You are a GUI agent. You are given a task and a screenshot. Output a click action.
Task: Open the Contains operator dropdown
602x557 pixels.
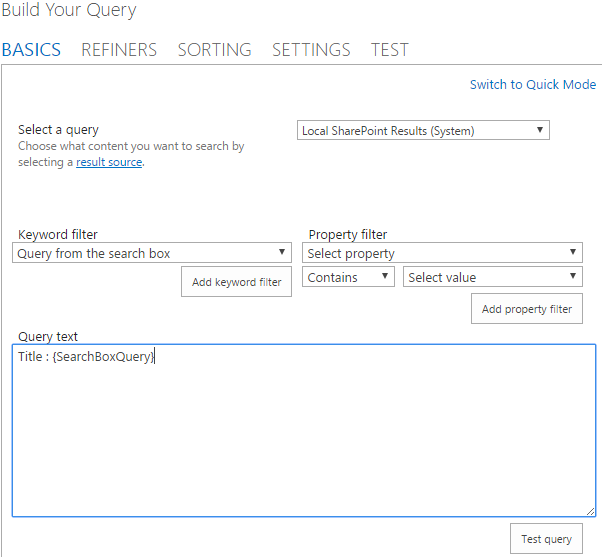pyautogui.click(x=348, y=277)
